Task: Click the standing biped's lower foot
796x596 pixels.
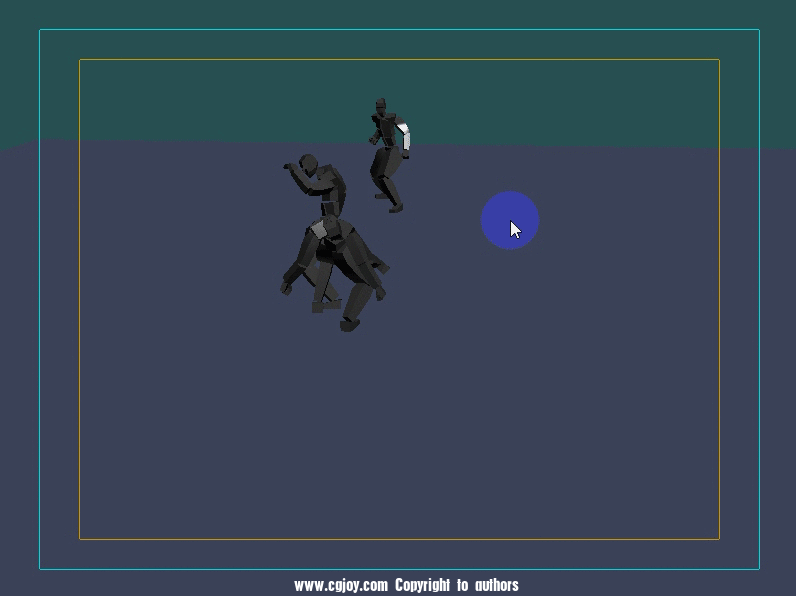Action: [x=395, y=208]
